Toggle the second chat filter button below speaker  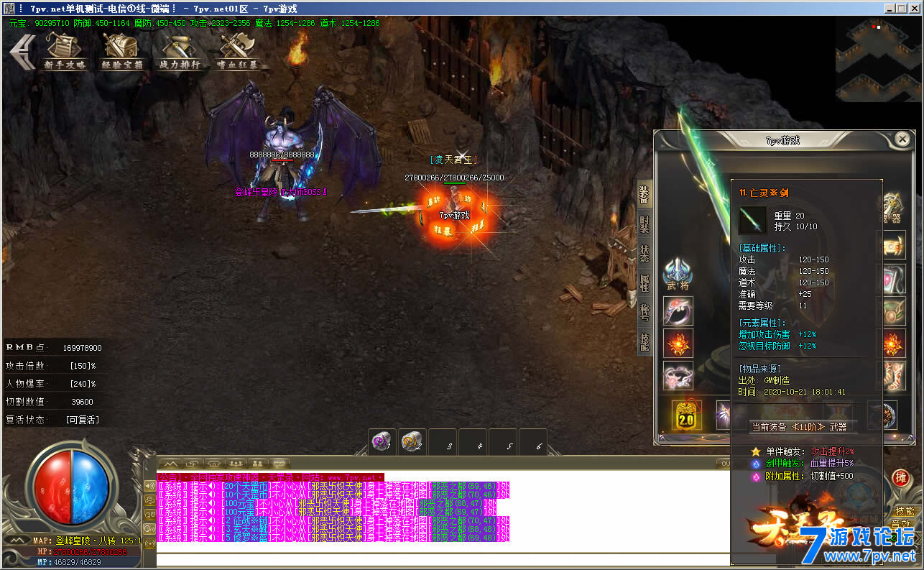(149, 500)
